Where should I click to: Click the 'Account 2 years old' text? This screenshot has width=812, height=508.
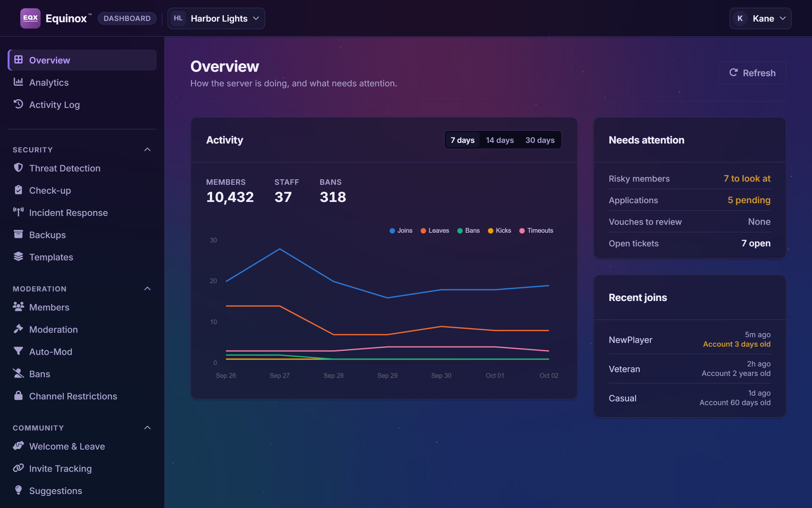736,373
